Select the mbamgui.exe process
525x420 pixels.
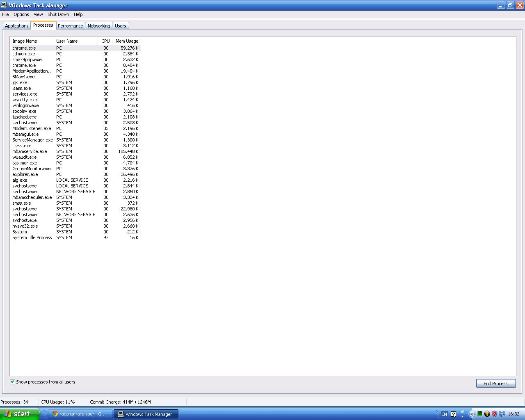pyautogui.click(x=75, y=134)
